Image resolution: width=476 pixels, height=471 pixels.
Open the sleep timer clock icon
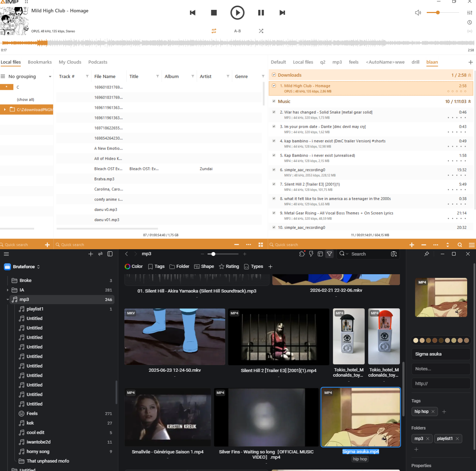pyautogui.click(x=470, y=23)
